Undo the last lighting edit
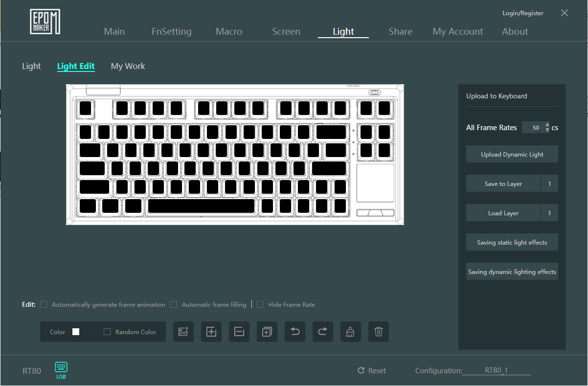 [x=295, y=332]
